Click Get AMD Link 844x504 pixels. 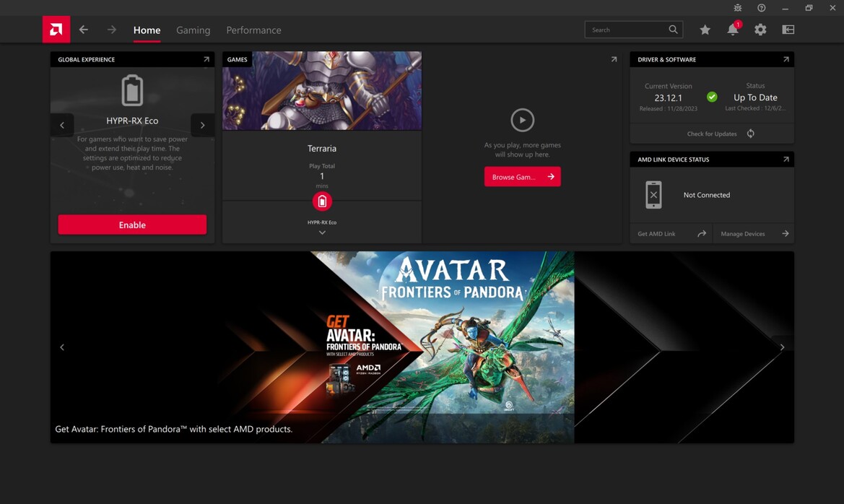pyautogui.click(x=671, y=234)
